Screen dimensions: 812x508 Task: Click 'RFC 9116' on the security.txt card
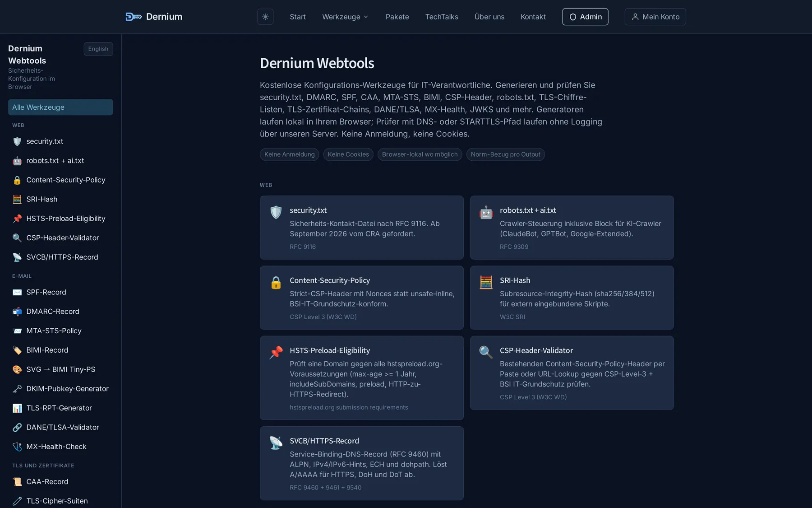coord(303,247)
